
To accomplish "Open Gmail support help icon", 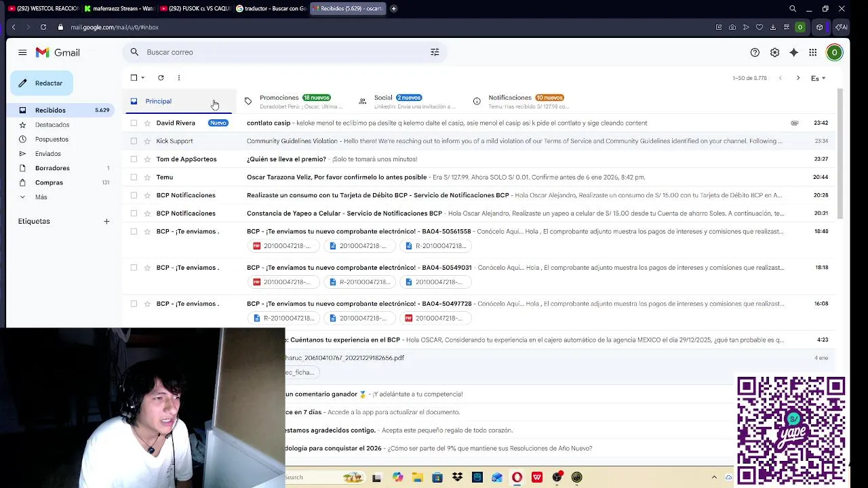I will click(x=755, y=52).
